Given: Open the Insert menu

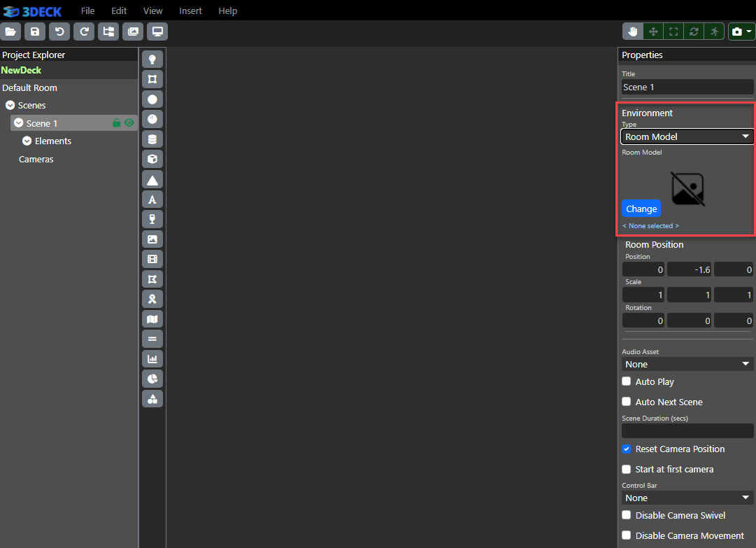Looking at the screenshot, I should (190, 10).
